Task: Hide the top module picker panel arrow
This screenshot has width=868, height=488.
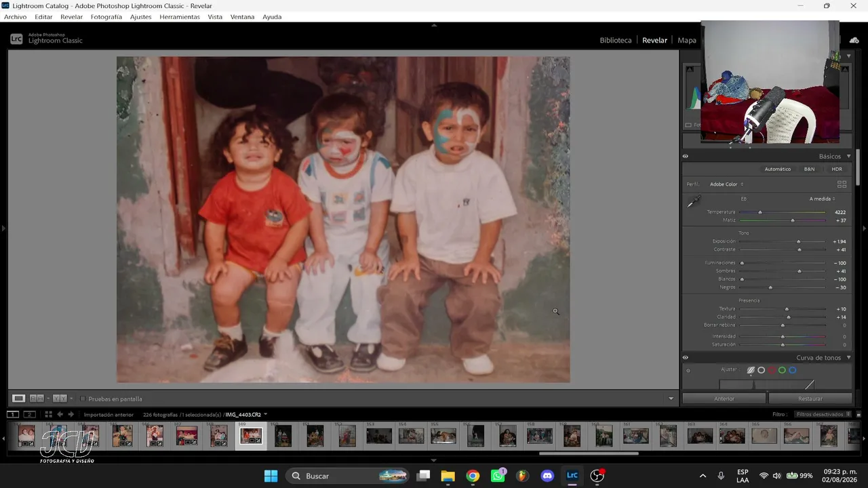Action: point(434,25)
